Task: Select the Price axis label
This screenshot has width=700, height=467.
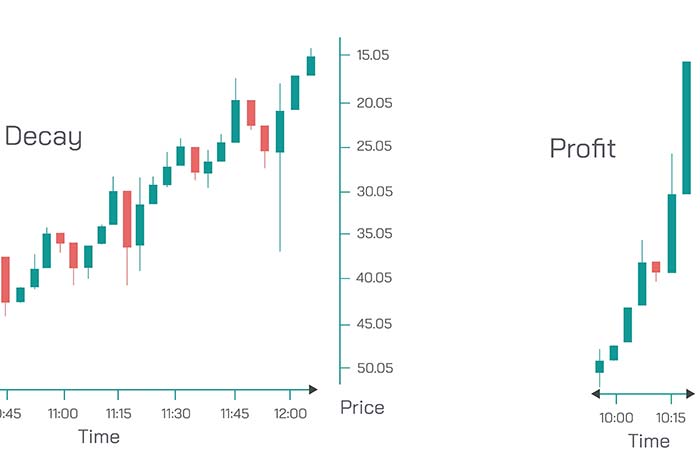Action: (362, 407)
